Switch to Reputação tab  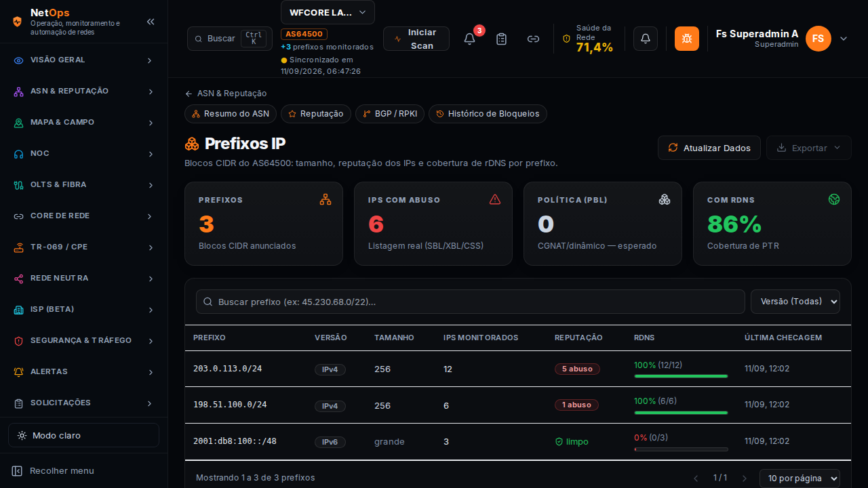click(x=316, y=114)
